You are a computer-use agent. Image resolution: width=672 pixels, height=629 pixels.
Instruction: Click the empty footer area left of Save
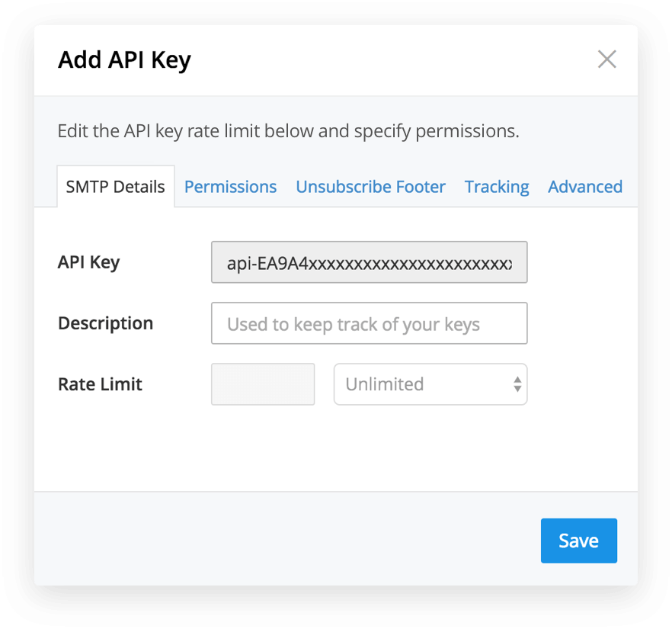282,541
